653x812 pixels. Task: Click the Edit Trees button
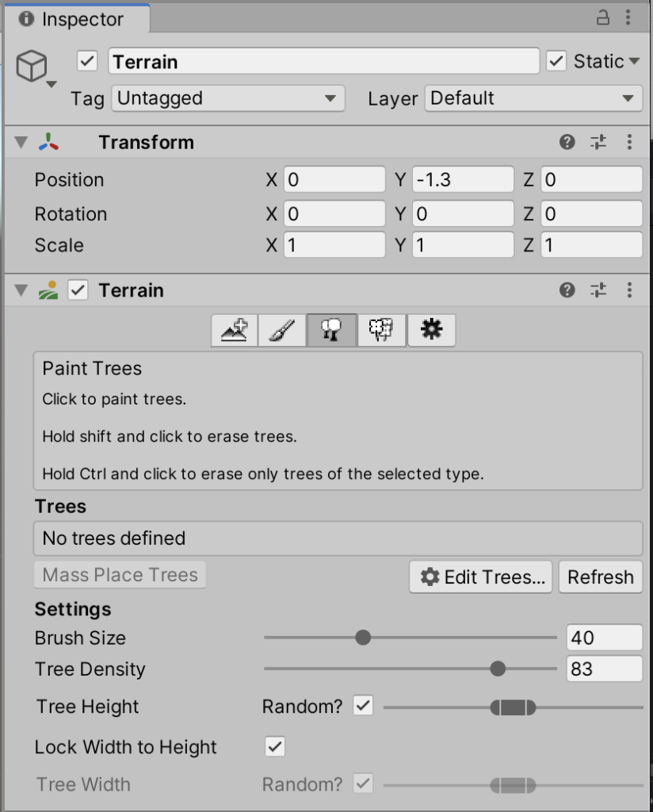point(482,577)
